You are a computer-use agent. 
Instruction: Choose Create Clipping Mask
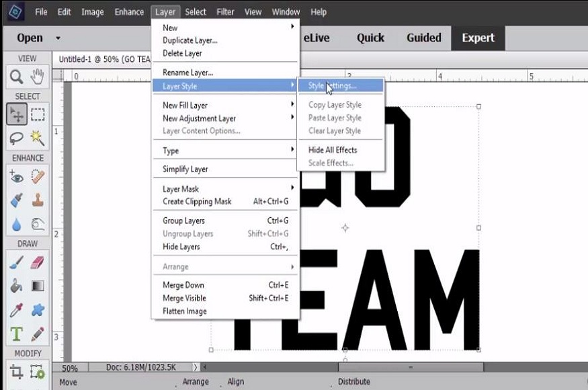[x=225, y=202]
